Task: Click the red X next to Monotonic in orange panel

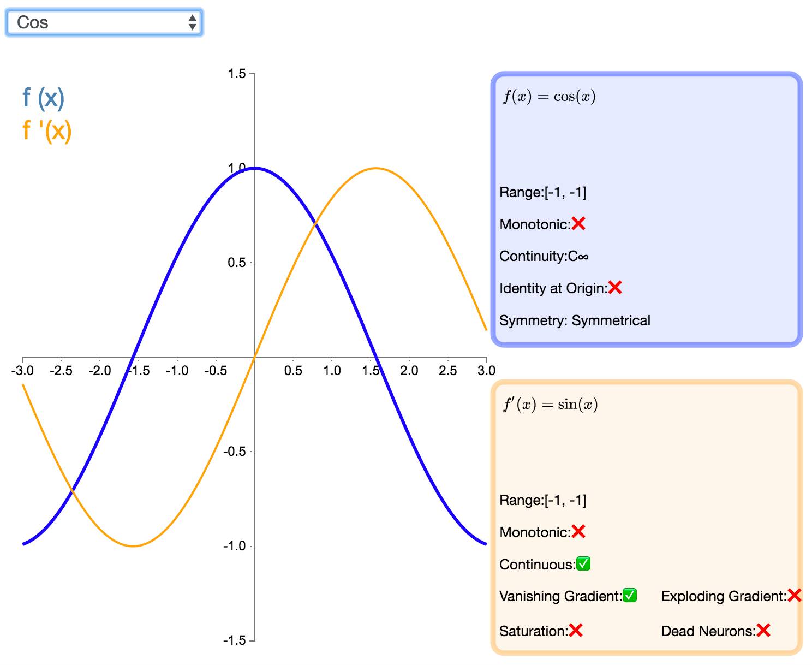Action: coord(578,532)
